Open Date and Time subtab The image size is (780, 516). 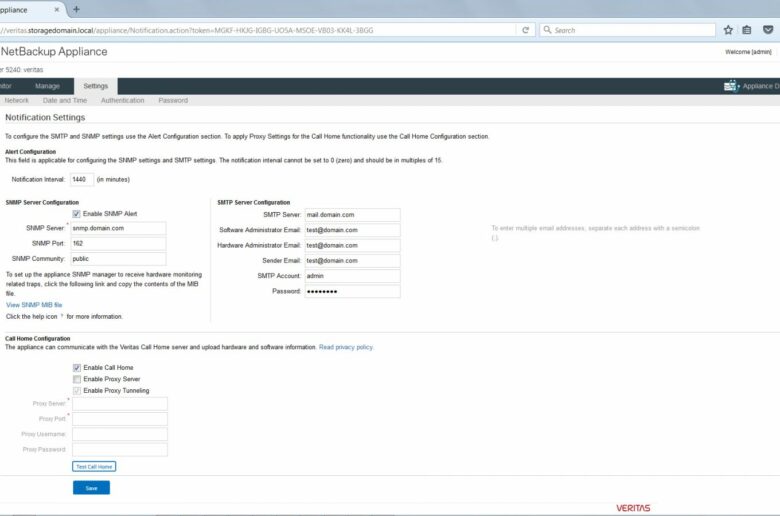coord(65,101)
